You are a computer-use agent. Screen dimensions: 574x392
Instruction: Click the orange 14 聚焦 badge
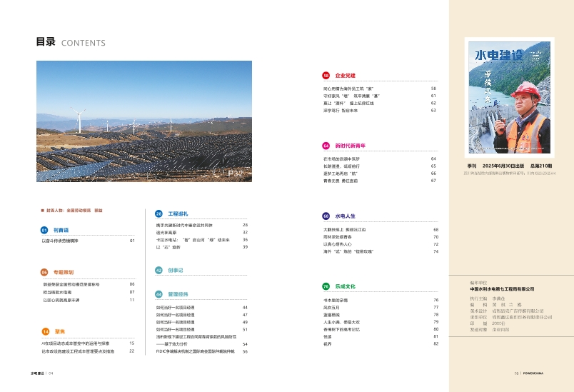[x=44, y=331]
